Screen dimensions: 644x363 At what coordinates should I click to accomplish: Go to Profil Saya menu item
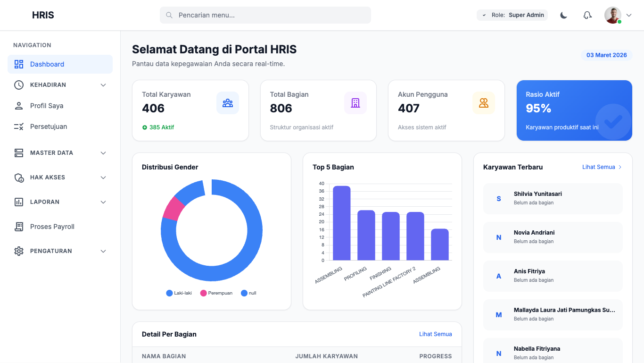click(x=60, y=106)
